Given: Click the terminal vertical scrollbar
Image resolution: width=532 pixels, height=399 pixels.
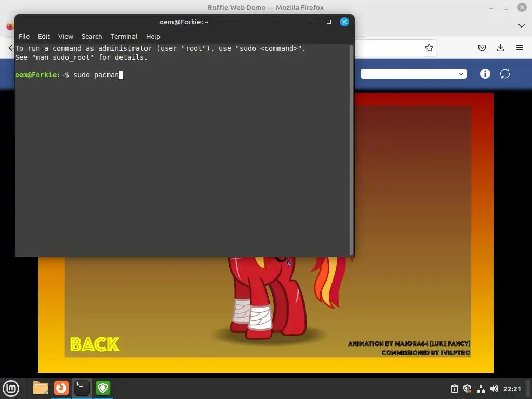Looking at the screenshot, I should [x=351, y=150].
